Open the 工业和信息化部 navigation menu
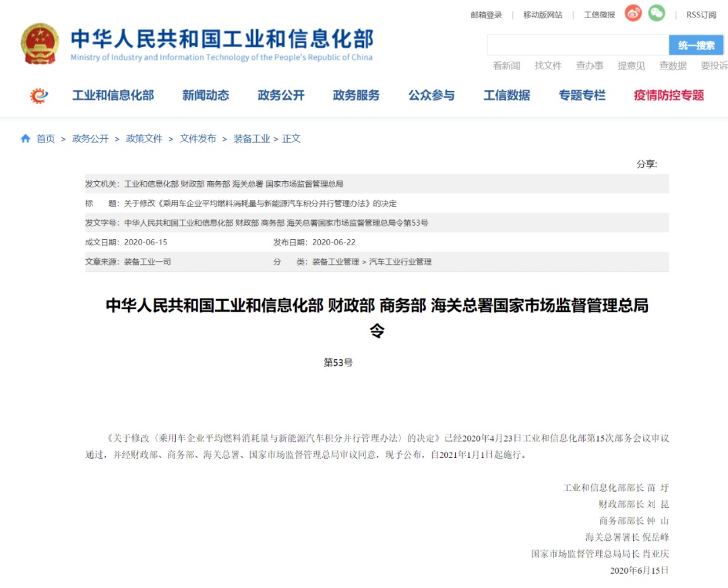Viewport: 728px width, 588px height. pos(113,96)
